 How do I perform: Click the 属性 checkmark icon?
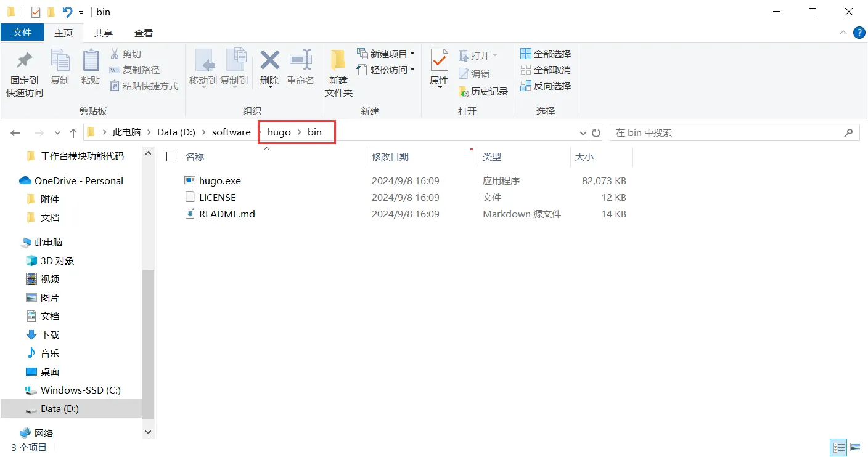(439, 60)
